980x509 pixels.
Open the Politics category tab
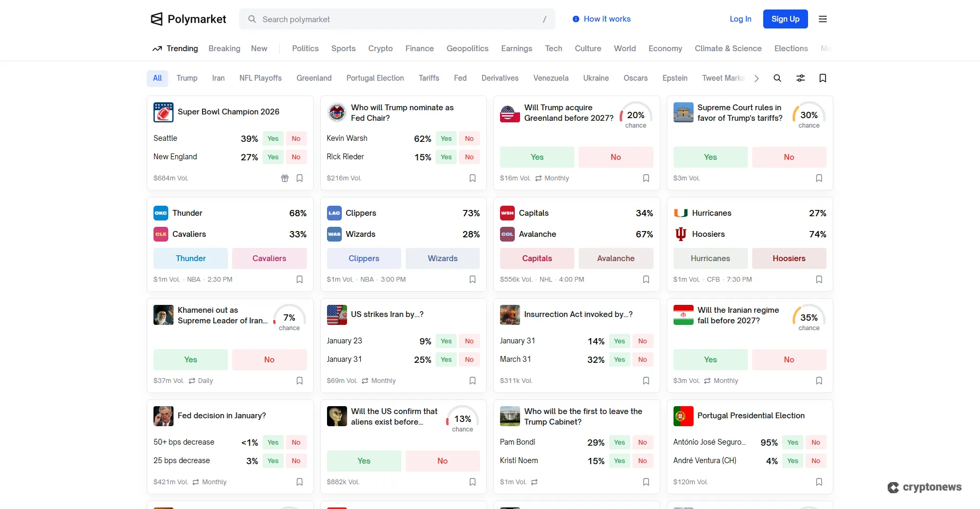[305, 49]
